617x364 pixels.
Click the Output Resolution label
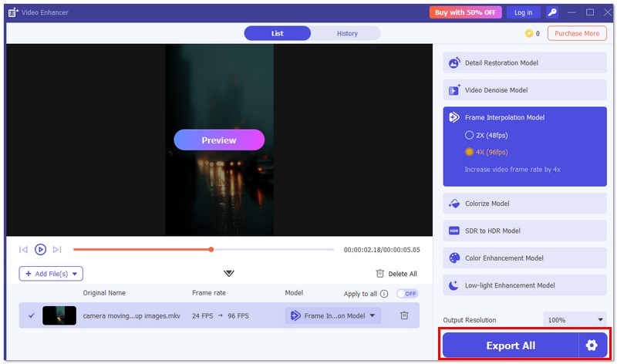point(470,320)
